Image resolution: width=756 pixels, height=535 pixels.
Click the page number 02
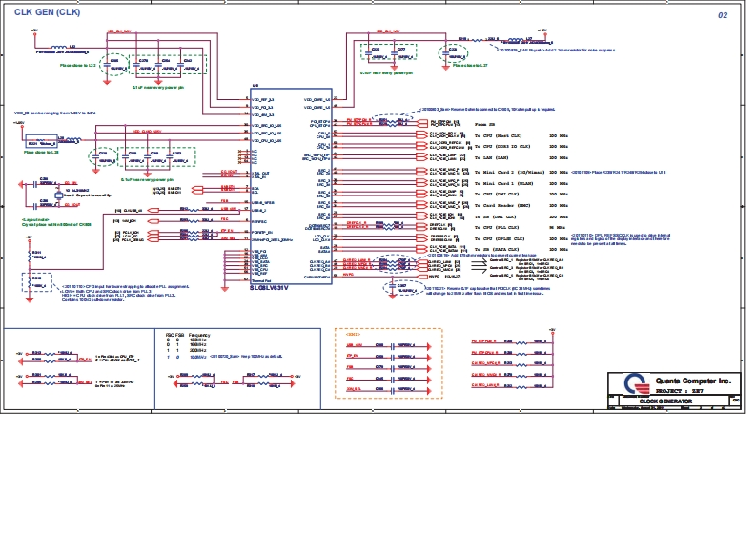722,15
